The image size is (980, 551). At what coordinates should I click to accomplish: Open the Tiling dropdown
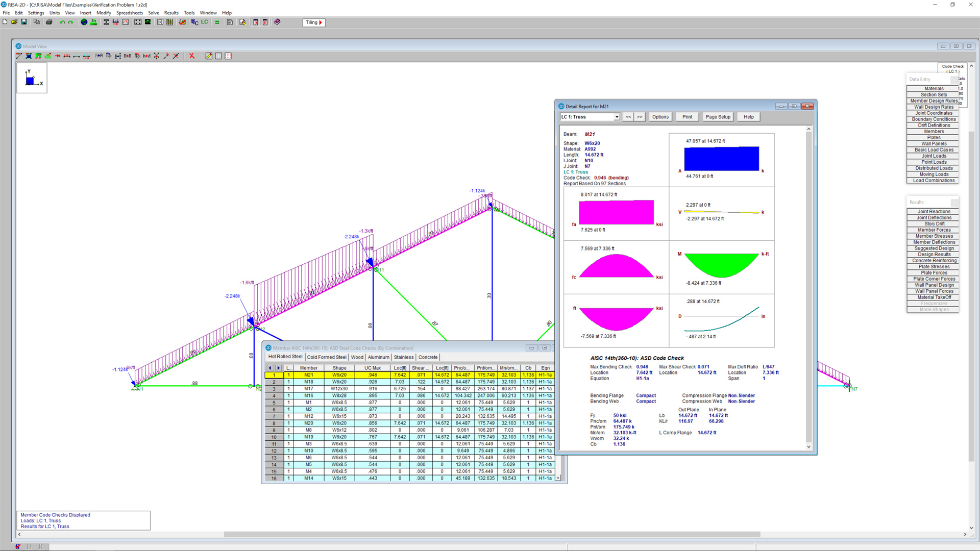point(314,22)
